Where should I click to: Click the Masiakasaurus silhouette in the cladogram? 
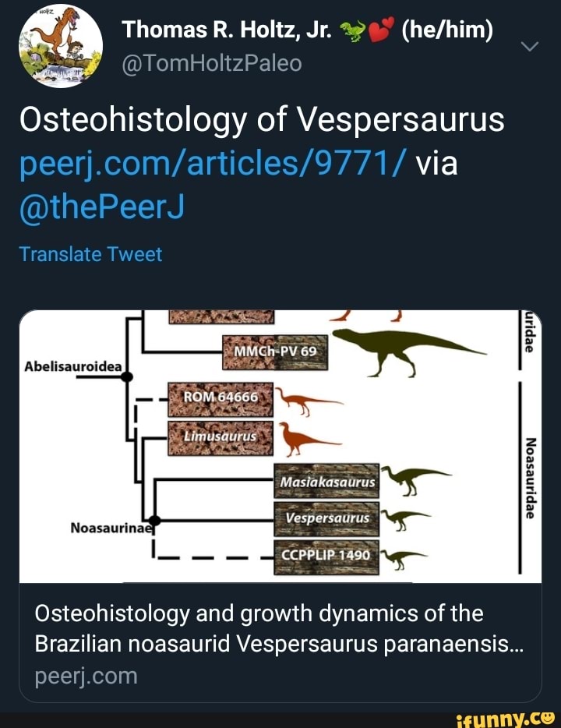pyautogui.click(x=409, y=477)
